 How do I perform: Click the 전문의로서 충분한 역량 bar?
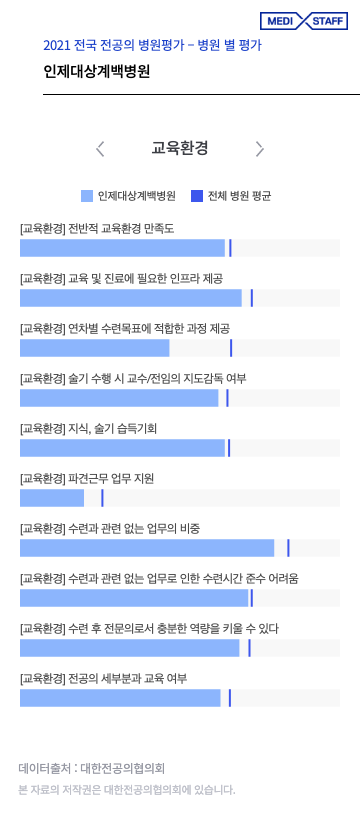(180, 648)
